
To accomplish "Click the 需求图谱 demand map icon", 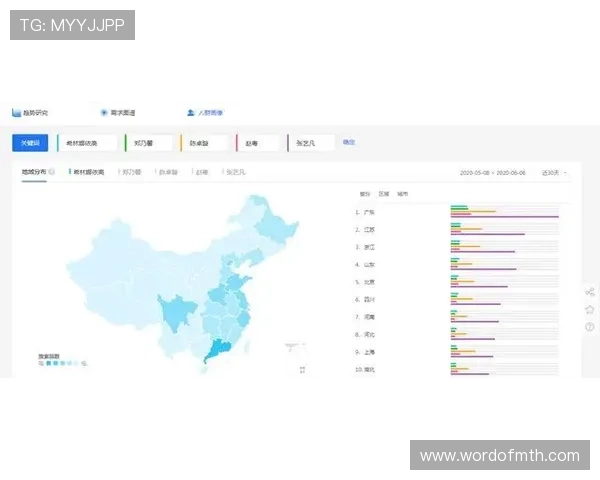I will click(x=104, y=113).
